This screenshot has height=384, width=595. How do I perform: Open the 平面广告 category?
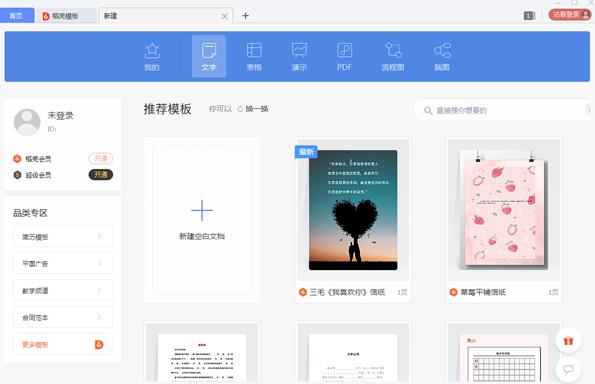(x=63, y=263)
